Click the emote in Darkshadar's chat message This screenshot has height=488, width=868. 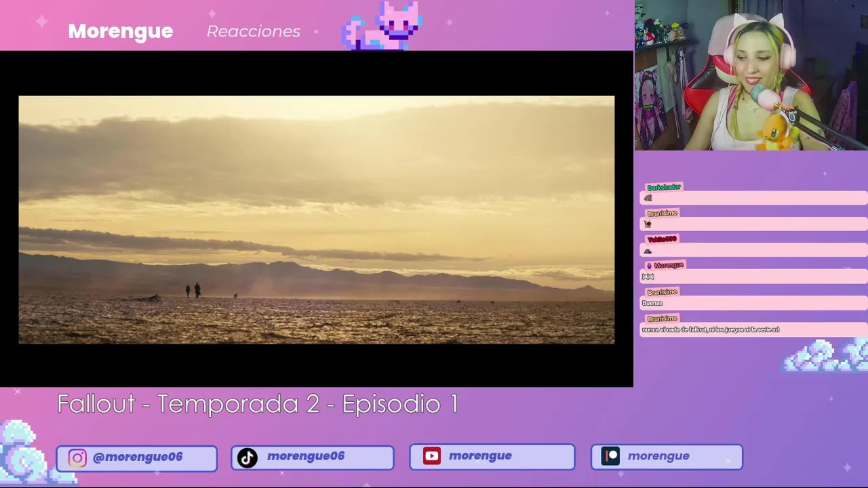pos(648,198)
